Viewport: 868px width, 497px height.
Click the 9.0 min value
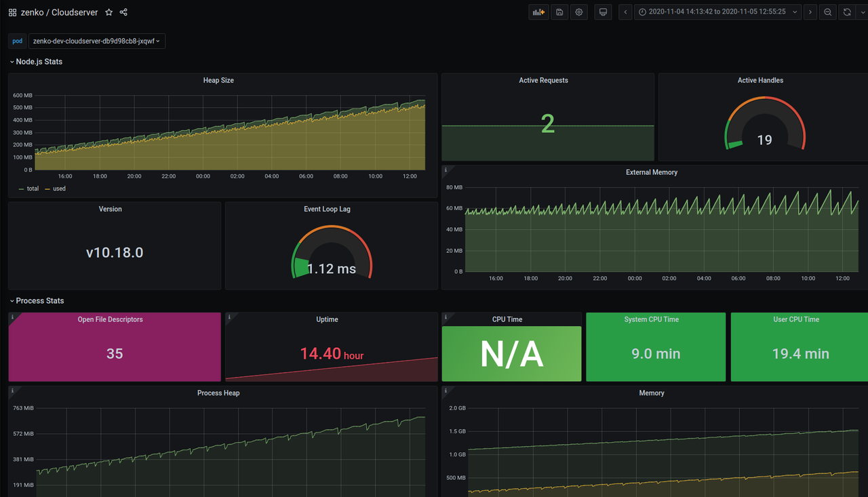pos(656,354)
